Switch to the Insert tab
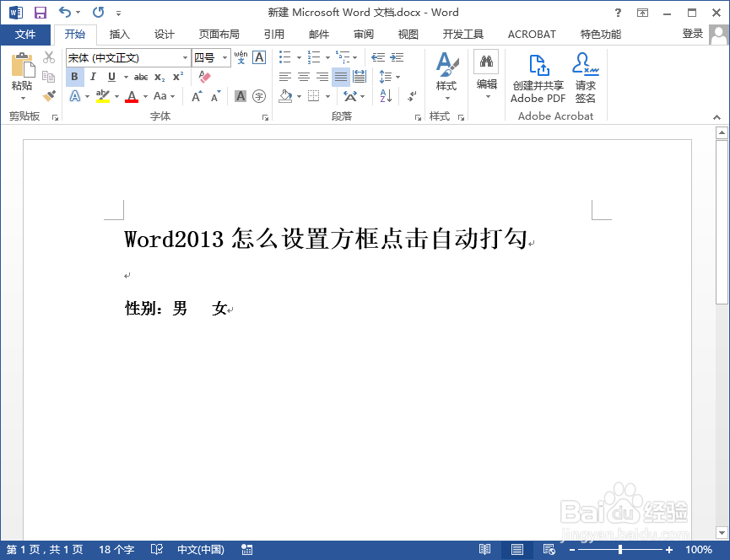This screenshot has height=560, width=730. click(119, 35)
